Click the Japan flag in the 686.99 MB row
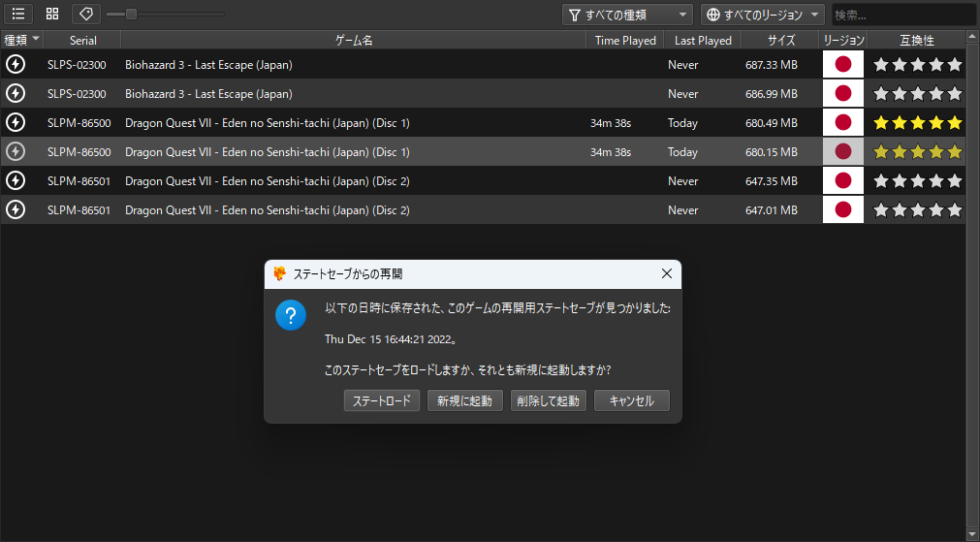The image size is (980, 542). pyautogui.click(x=843, y=94)
